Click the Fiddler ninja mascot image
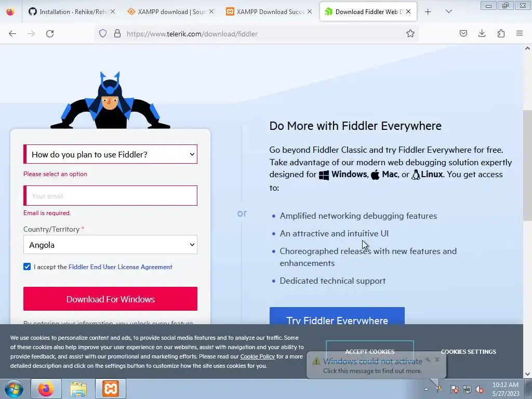The height and width of the screenshot is (399, 532). (110, 100)
